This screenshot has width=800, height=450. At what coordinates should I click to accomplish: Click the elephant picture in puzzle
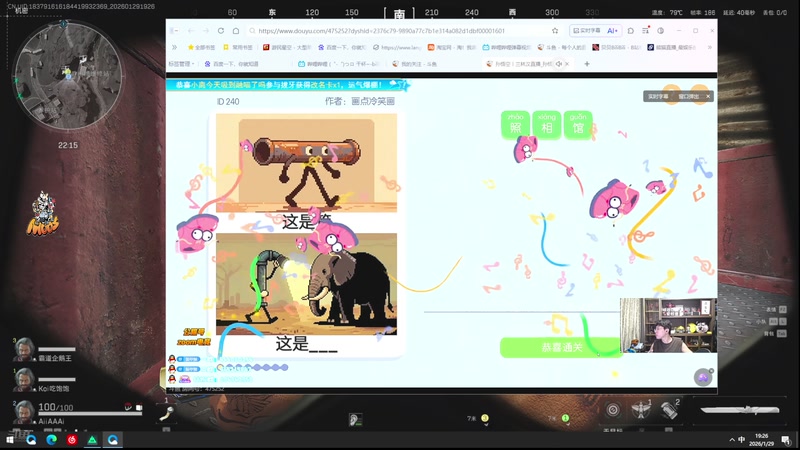pyautogui.click(x=306, y=284)
